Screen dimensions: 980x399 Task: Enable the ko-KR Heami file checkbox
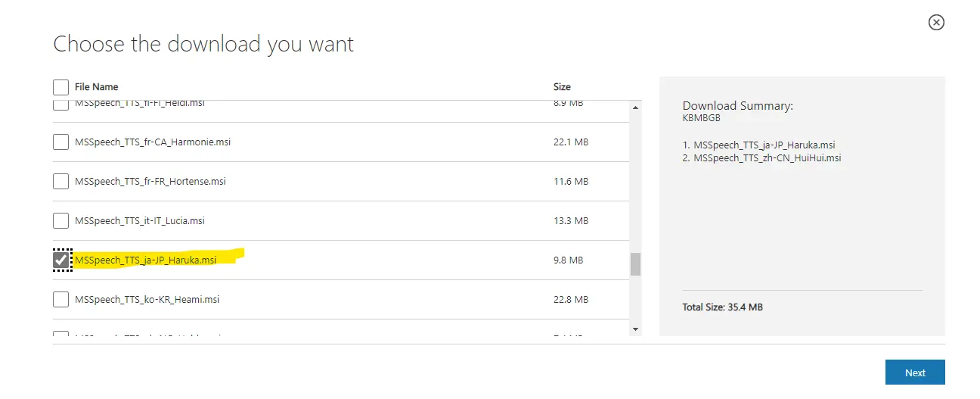click(x=61, y=299)
